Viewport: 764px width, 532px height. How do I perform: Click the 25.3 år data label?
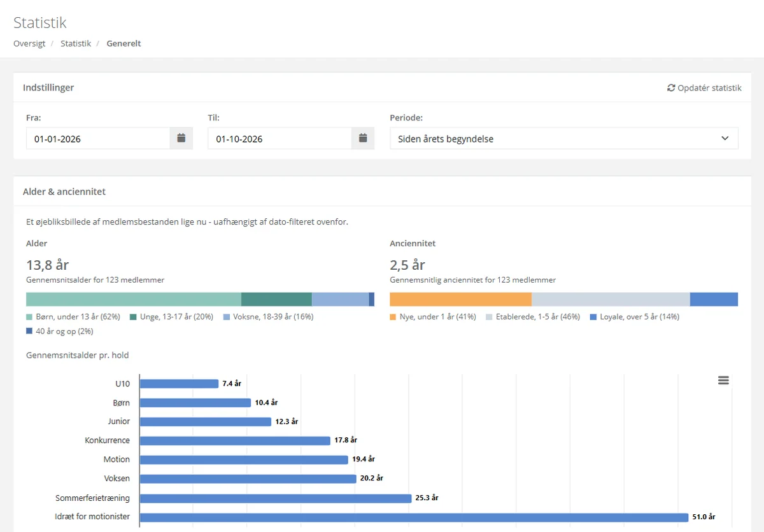pos(427,498)
